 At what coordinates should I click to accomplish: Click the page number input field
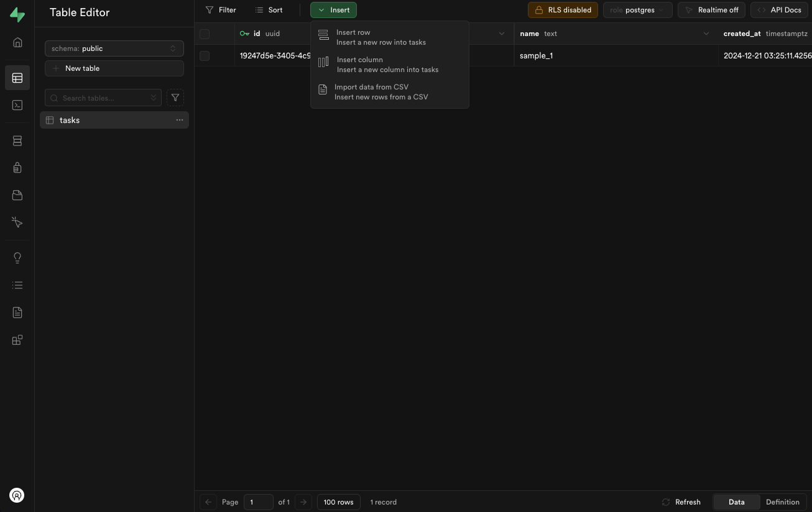[258, 502]
